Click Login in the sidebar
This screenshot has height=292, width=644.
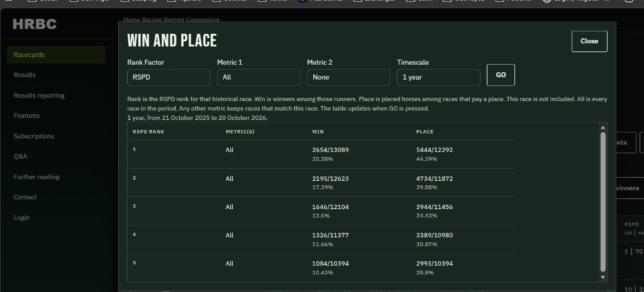21,218
